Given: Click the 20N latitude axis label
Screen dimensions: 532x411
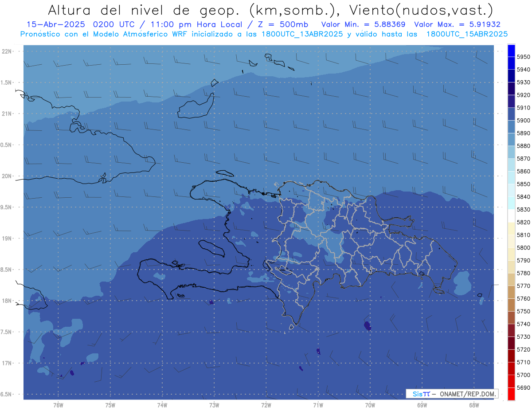Looking at the screenshot, I should pos(7,176).
